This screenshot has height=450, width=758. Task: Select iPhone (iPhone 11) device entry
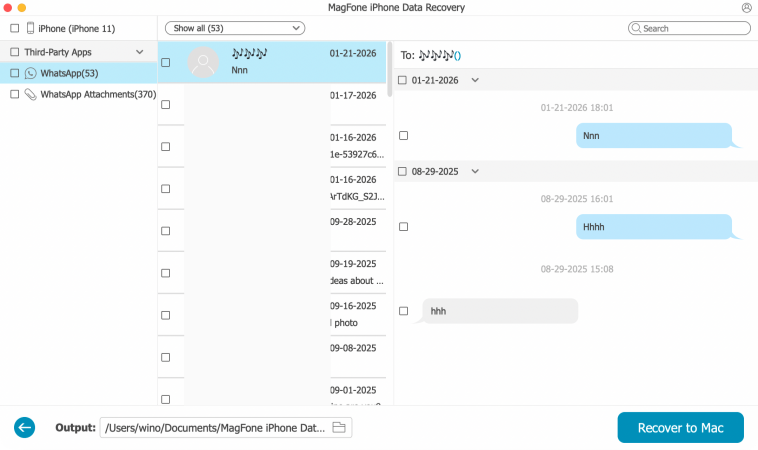pos(78,28)
